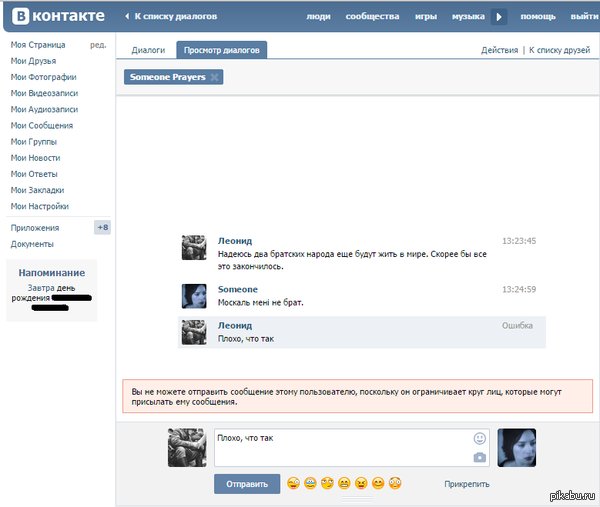Open emoji picker smiley in message box
The width and height of the screenshot is (600, 507).
tap(480, 438)
